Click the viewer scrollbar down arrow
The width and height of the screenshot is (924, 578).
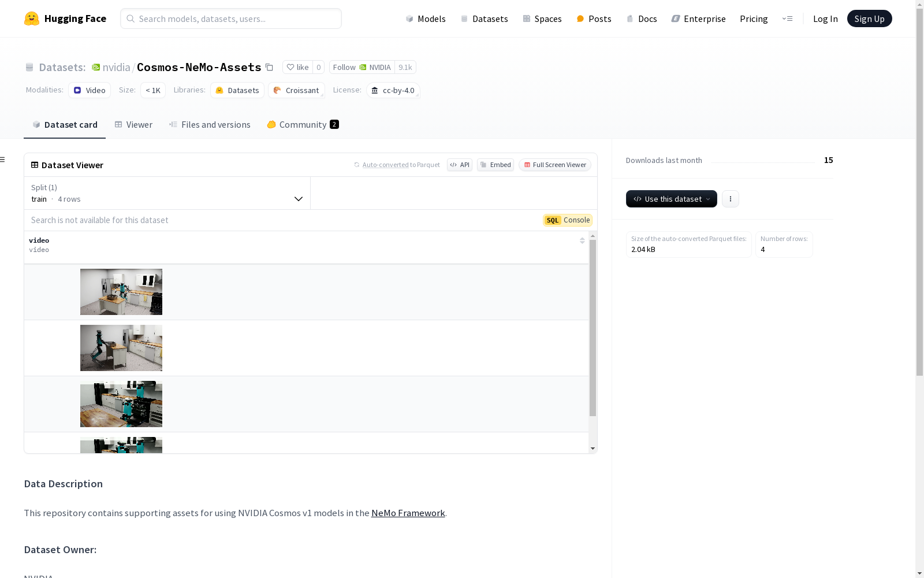coord(593,449)
